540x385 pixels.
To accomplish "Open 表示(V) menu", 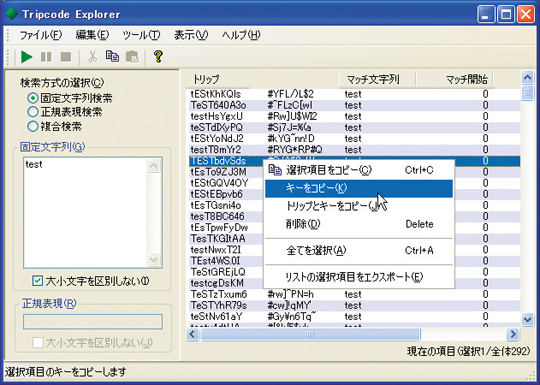I will coord(191,35).
